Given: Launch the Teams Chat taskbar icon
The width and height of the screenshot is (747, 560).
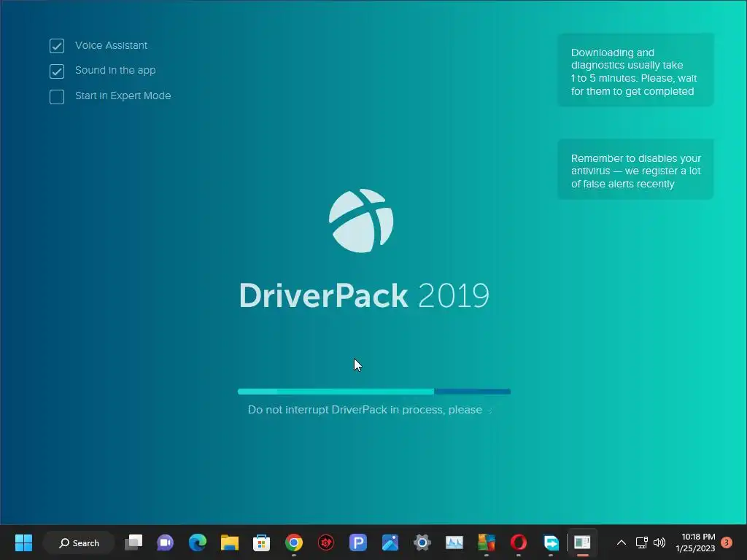Looking at the screenshot, I should (x=166, y=542).
